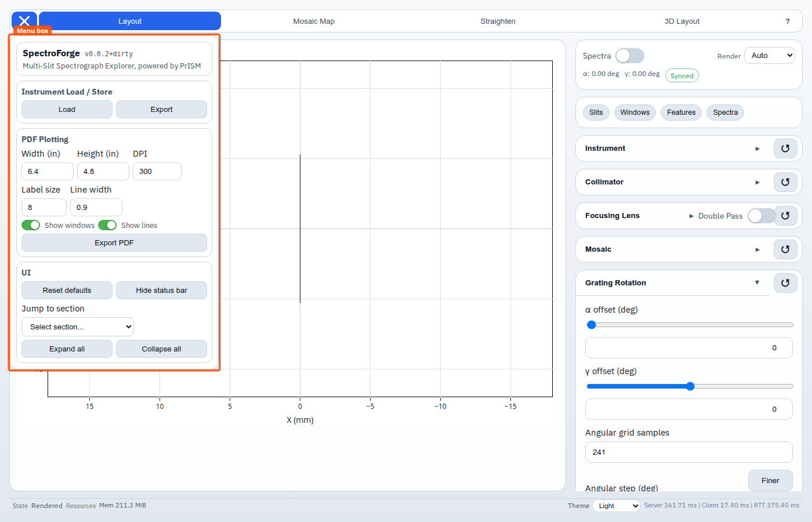812x522 pixels.
Task: Reset the Grating Rotation section
Action: [x=785, y=283]
